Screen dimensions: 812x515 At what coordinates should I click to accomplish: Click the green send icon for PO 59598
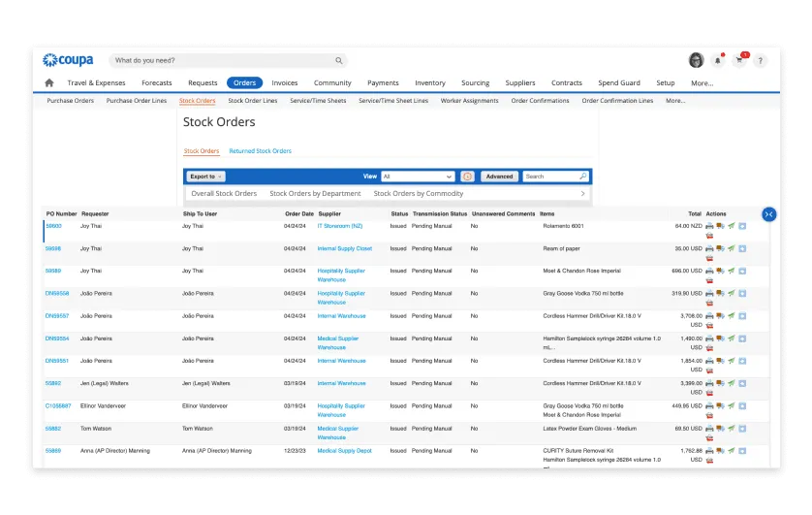point(732,248)
